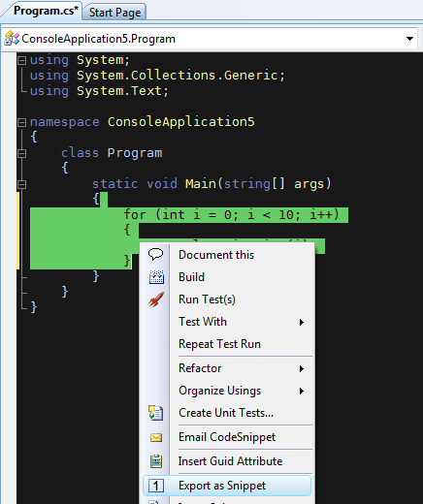Collapse the using directives block

pos(21,60)
